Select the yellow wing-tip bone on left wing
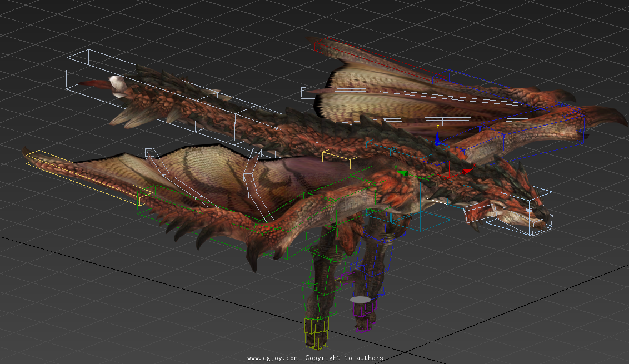Image resolution: width=629 pixels, height=364 pixels. coord(89,178)
